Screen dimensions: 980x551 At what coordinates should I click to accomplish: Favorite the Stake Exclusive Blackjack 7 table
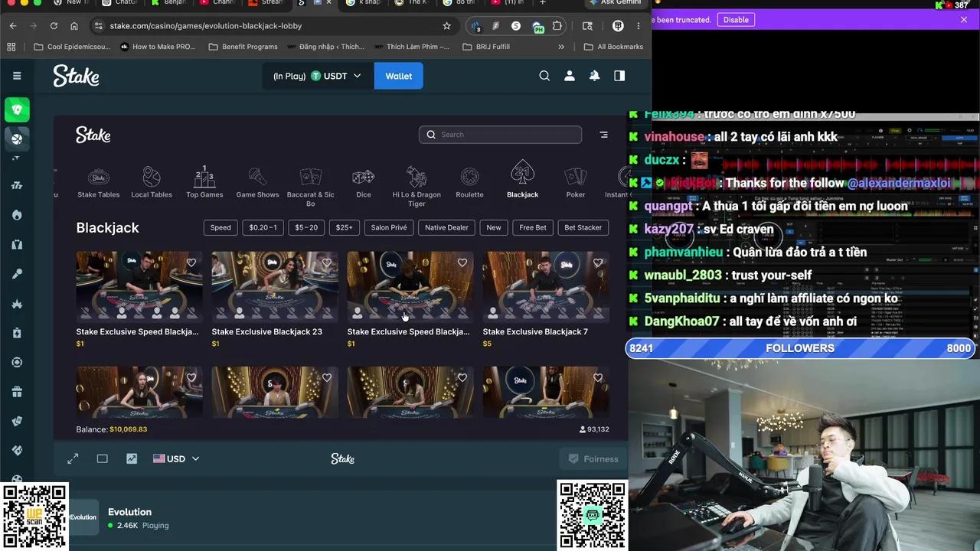(x=598, y=262)
